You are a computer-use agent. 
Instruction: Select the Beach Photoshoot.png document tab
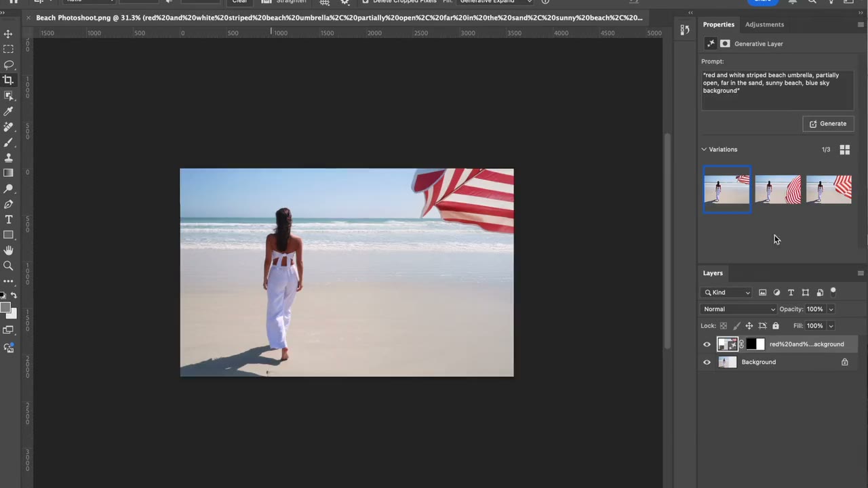(339, 18)
